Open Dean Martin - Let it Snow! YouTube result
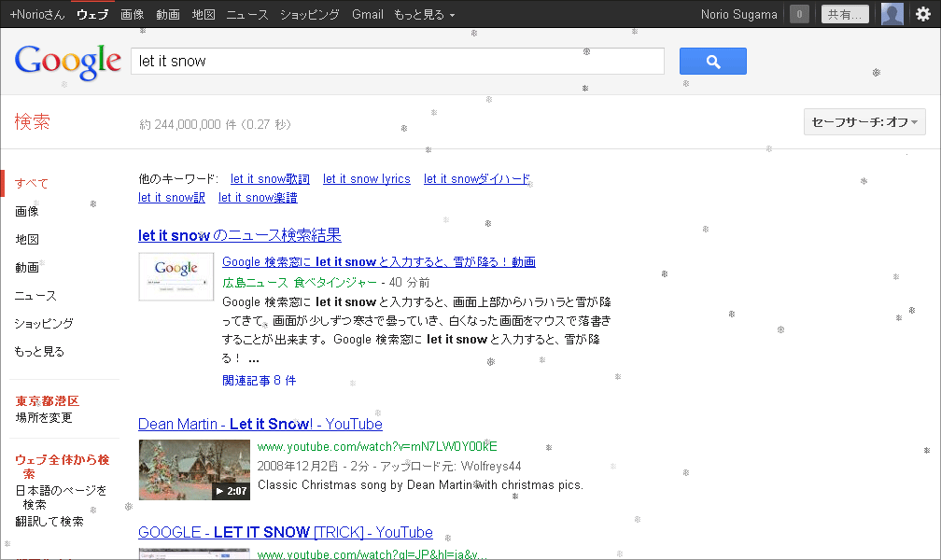 tap(260, 425)
